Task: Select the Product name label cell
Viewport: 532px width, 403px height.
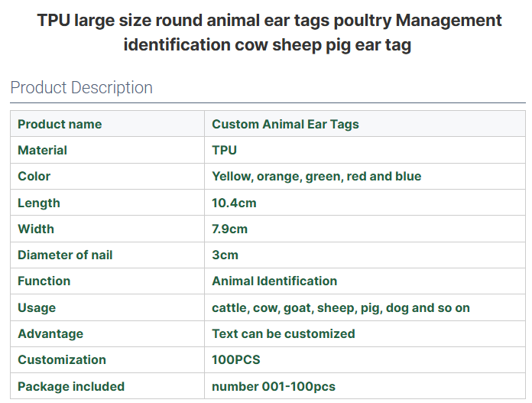Action: tap(60, 124)
